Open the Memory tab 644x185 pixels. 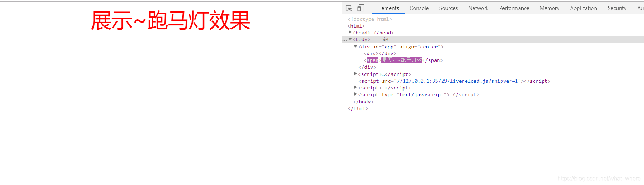549,8
